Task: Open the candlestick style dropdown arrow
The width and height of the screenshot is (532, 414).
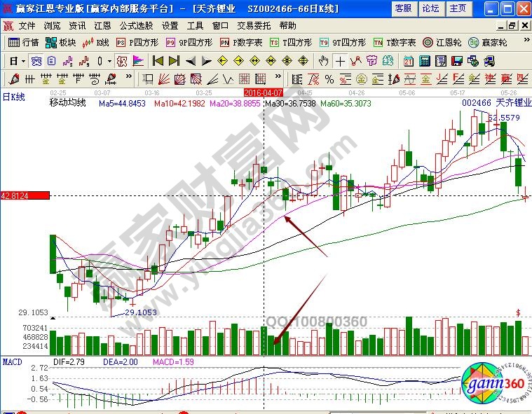Action: [110, 60]
